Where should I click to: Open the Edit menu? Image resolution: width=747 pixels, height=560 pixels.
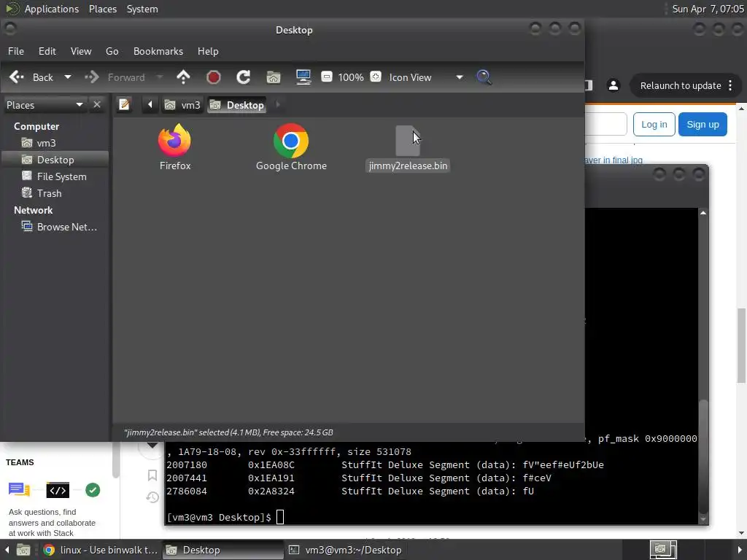tap(47, 51)
